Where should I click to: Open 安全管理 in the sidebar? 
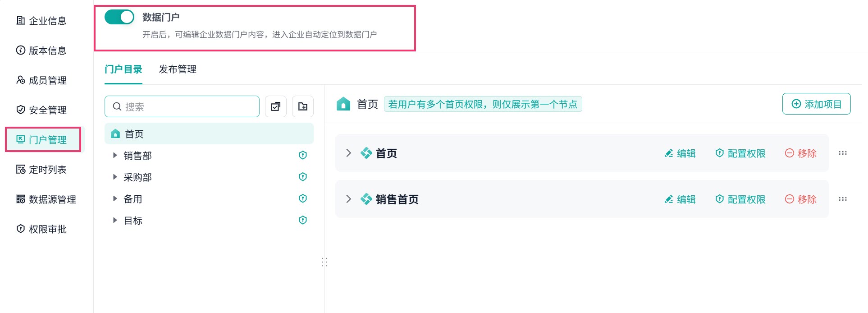(x=41, y=110)
